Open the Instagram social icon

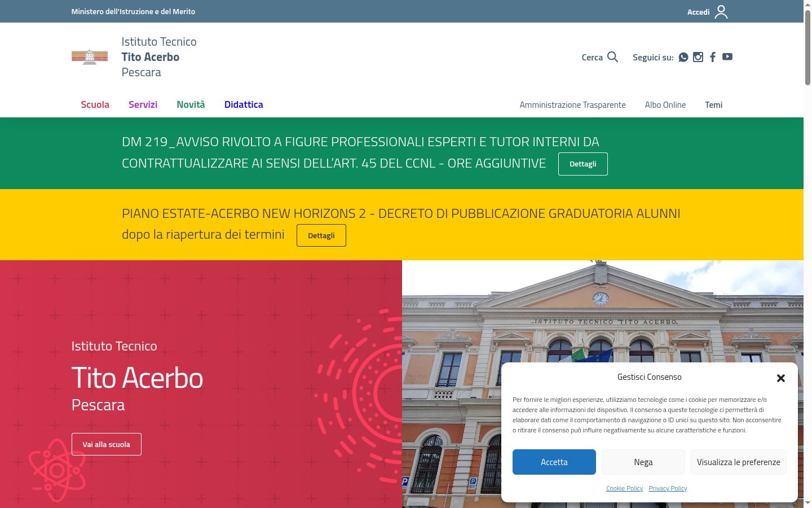coord(698,57)
